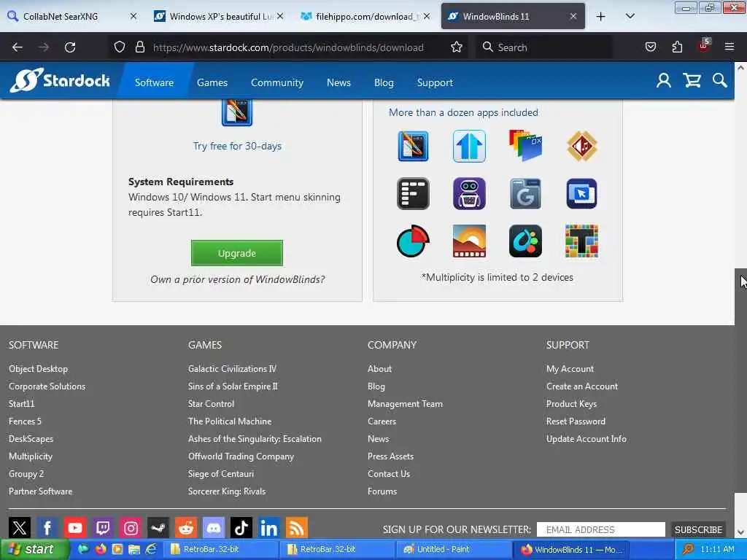Open the Fences black list-style app icon
This screenshot has height=560, width=747.
[413, 194]
